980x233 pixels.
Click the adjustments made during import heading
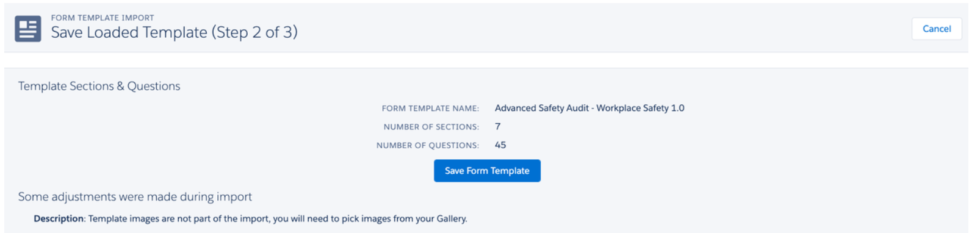pos(135,196)
